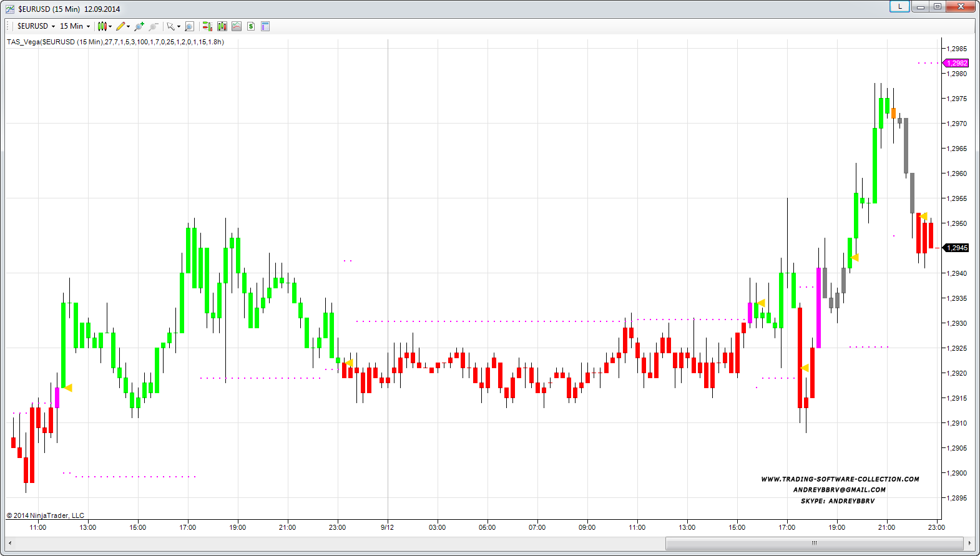This screenshot has width=980, height=556.
Task: Click the scrollbar left arrow
Action: [10, 543]
